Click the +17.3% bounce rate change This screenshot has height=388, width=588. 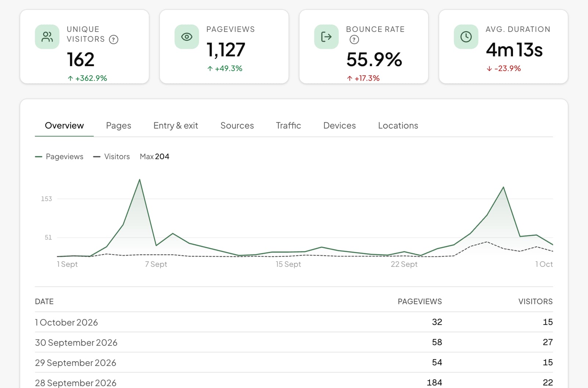pos(363,78)
